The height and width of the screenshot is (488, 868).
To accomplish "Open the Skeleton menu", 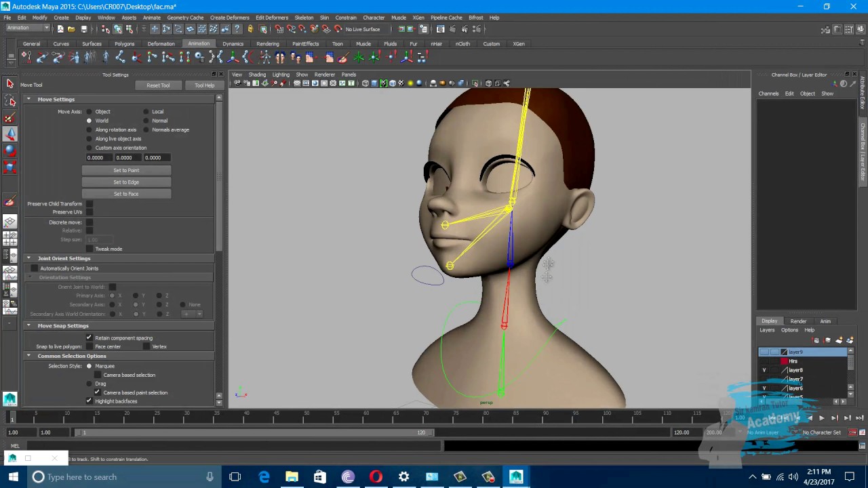I will point(304,18).
